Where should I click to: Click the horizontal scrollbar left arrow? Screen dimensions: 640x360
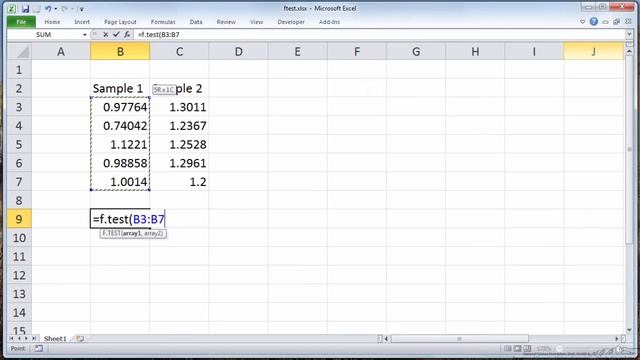(x=386, y=339)
